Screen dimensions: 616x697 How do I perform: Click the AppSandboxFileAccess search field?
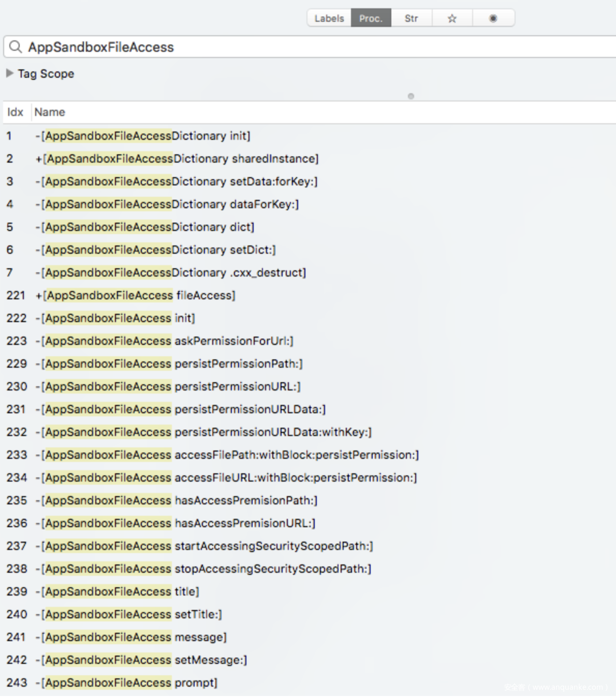point(311,47)
